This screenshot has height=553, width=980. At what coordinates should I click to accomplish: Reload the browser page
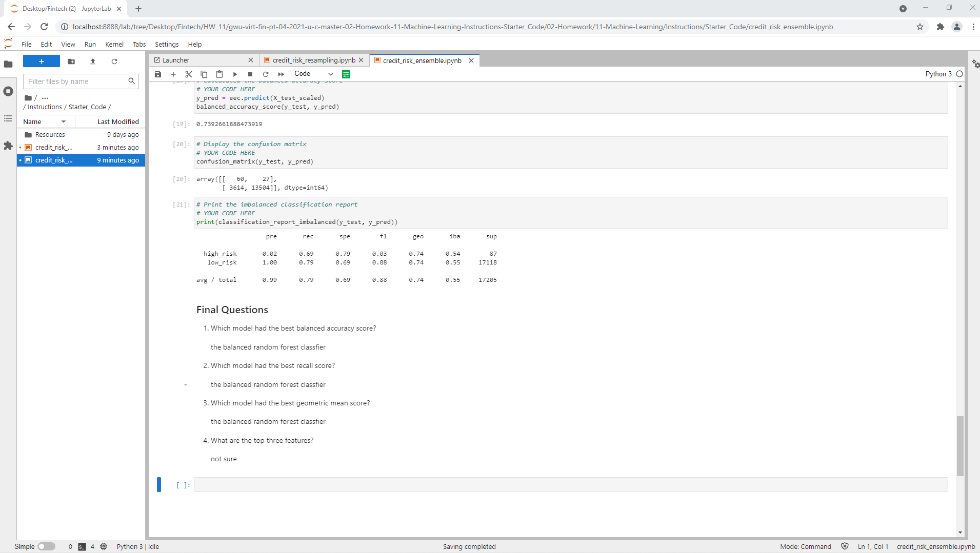[44, 27]
